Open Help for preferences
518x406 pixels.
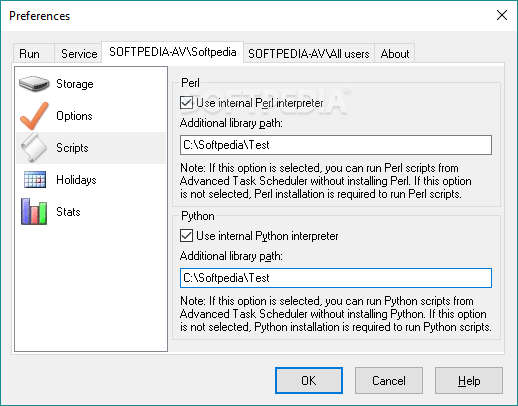click(x=469, y=380)
